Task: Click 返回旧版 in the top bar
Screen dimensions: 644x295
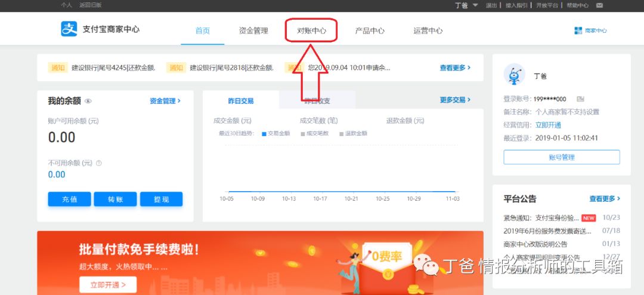Action: point(91,5)
